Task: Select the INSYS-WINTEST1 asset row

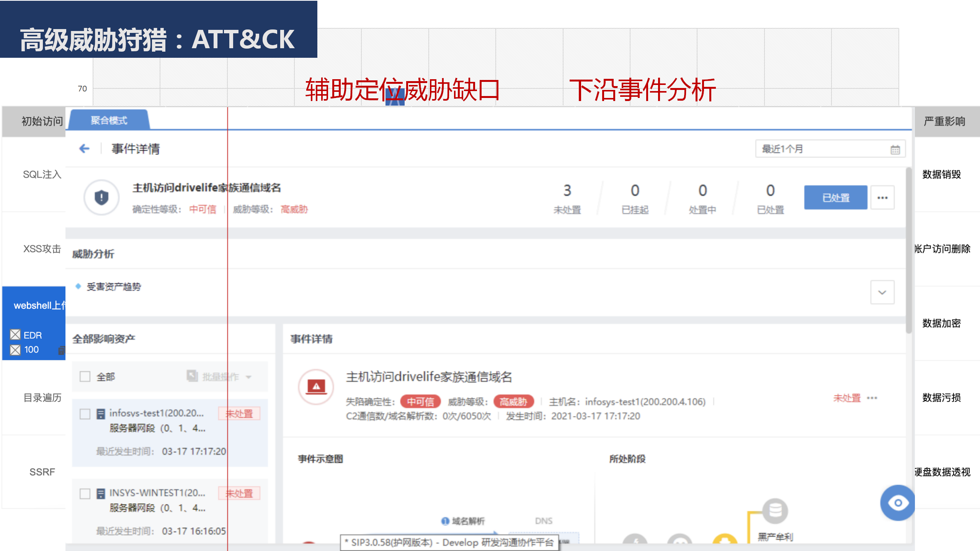Action: pos(170,511)
